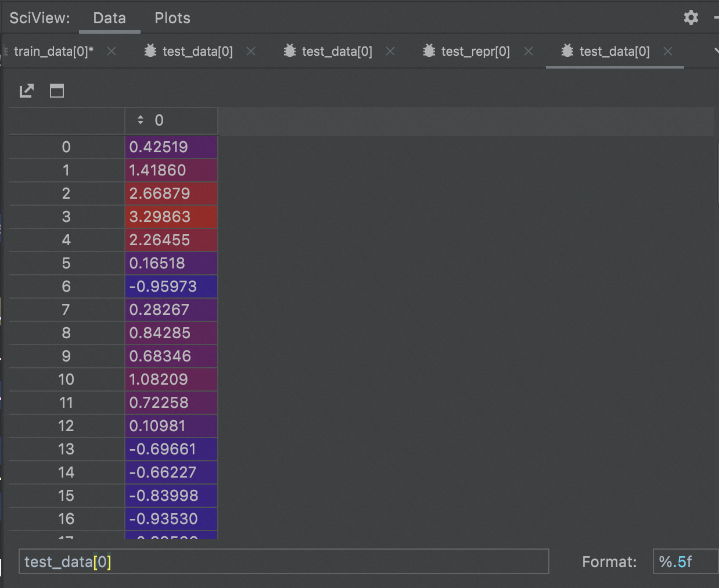Click the test_data[0] expression input field
This screenshot has height=588, width=719.
(283, 562)
